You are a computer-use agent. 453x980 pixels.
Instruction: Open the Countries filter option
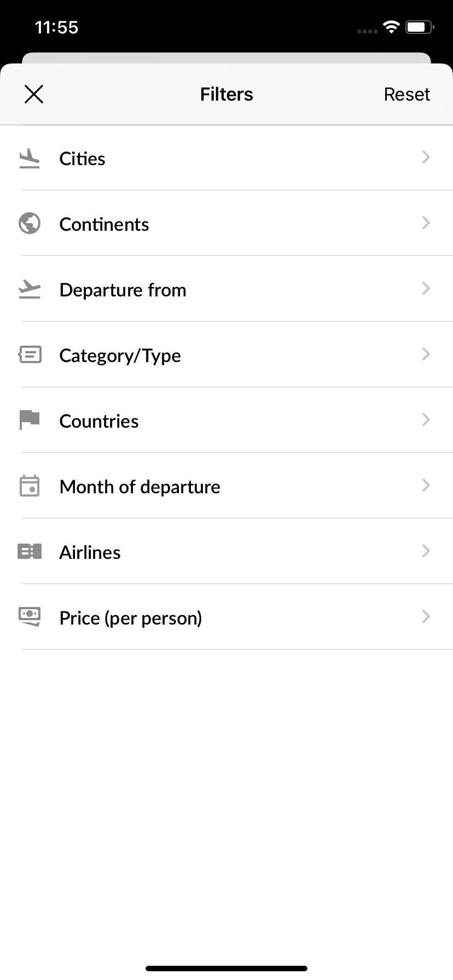[226, 420]
